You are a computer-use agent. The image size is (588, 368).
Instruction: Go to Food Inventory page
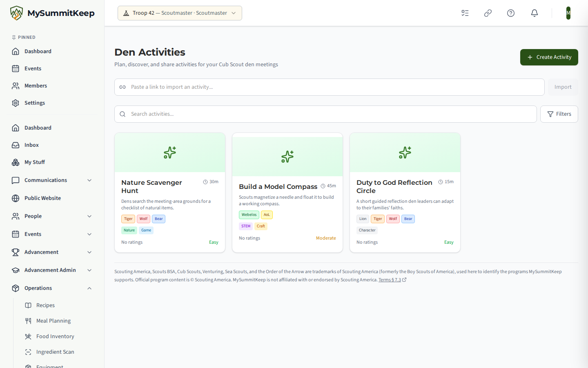click(58, 337)
